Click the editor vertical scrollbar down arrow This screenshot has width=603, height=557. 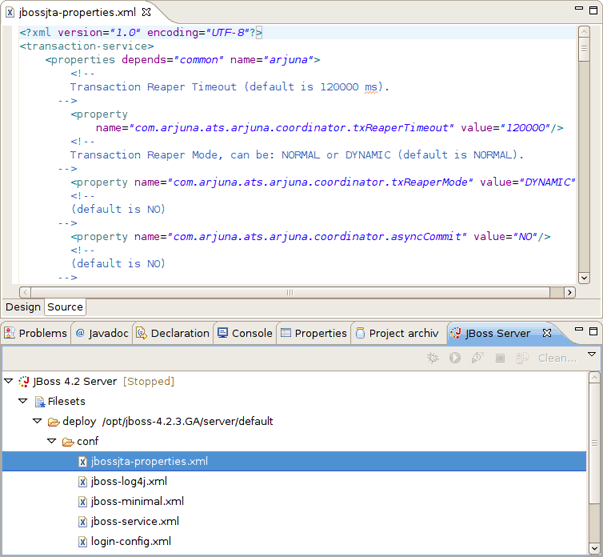pos(584,278)
